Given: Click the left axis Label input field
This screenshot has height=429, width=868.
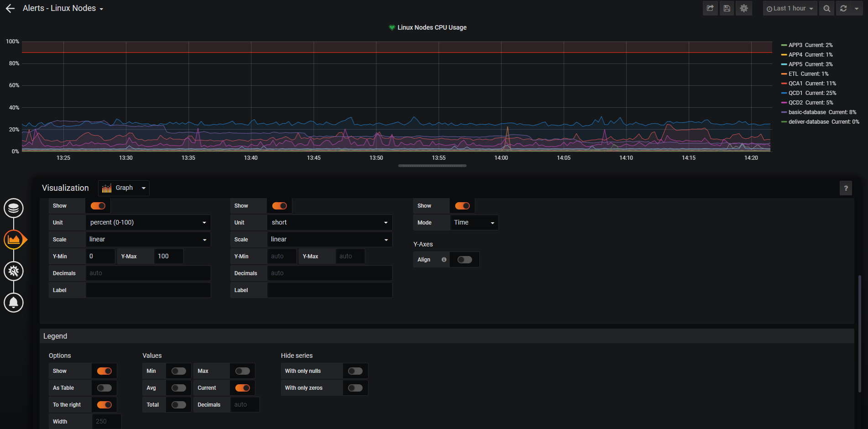Looking at the screenshot, I should pyautogui.click(x=148, y=290).
